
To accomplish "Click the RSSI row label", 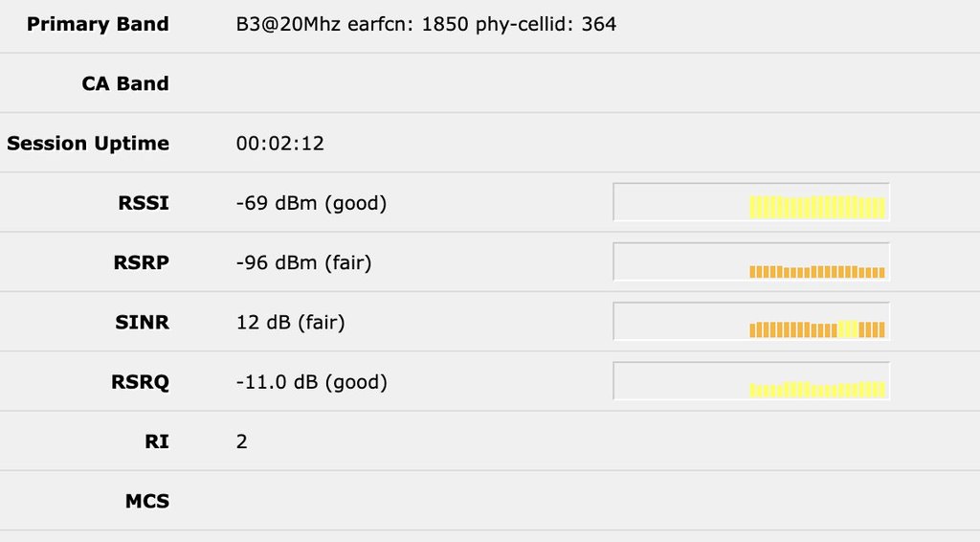I will tap(143, 202).
